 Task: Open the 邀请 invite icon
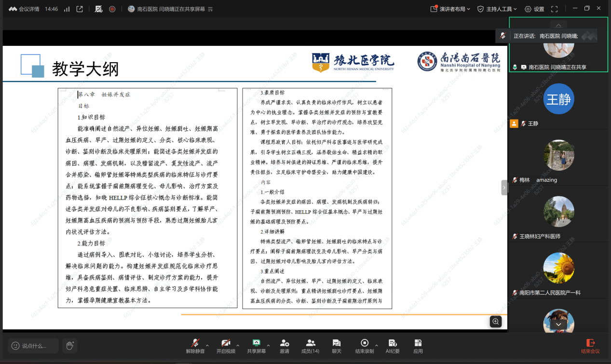285,346
